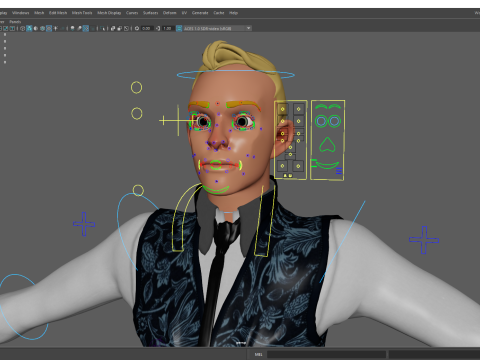Toggle the highlighted textured display icon

tap(49, 28)
